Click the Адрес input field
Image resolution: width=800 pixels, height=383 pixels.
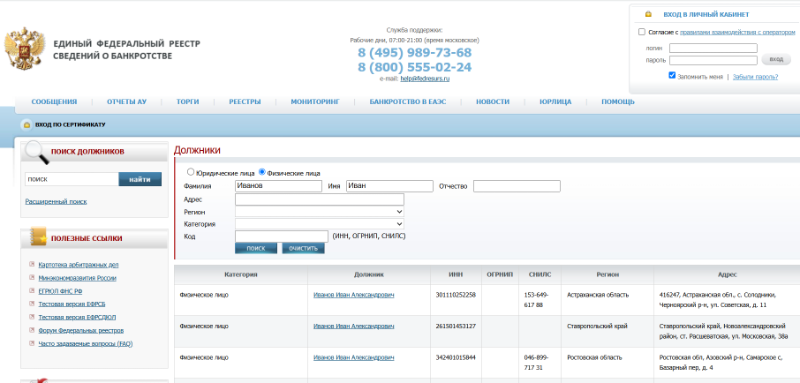pos(319,199)
